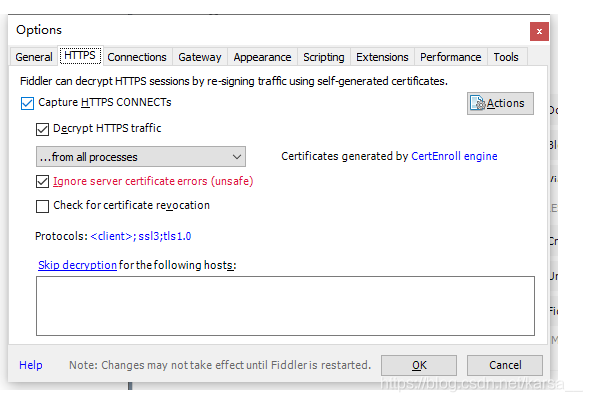Switch to the Connections tab
This screenshot has height=402, width=592.
pos(137,57)
